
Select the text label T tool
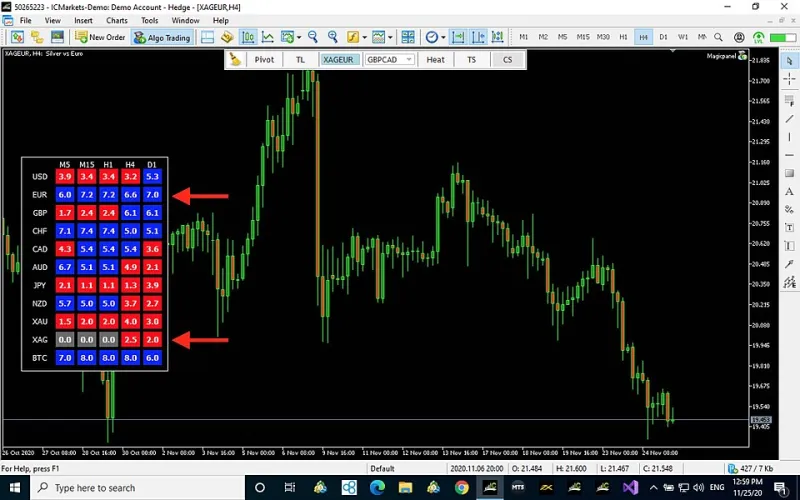789,228
